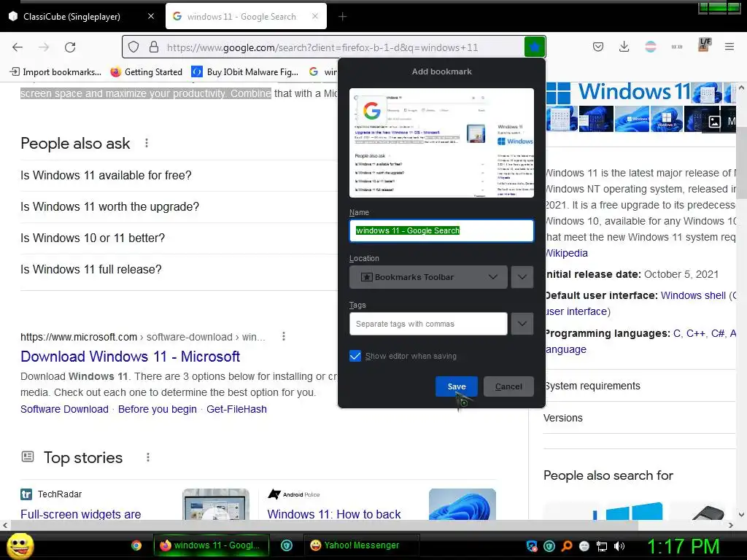The width and height of the screenshot is (747, 560).
Task: Open a new tab with the plus icon
Action: coord(343,17)
